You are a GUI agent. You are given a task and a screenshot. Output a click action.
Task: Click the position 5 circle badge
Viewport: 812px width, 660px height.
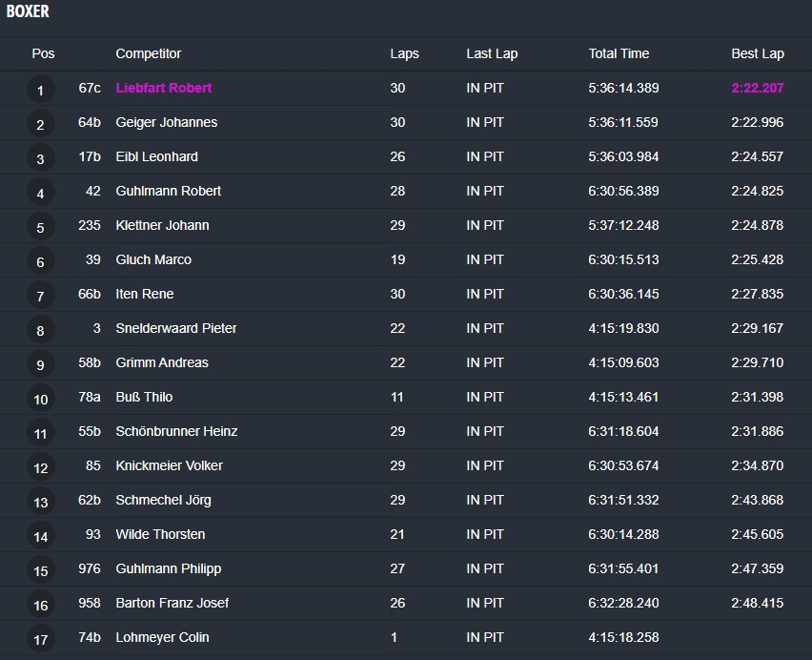pos(40,228)
